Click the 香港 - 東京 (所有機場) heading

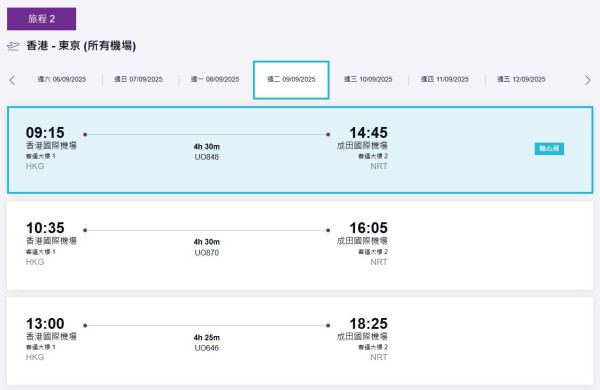pyautogui.click(x=81, y=46)
